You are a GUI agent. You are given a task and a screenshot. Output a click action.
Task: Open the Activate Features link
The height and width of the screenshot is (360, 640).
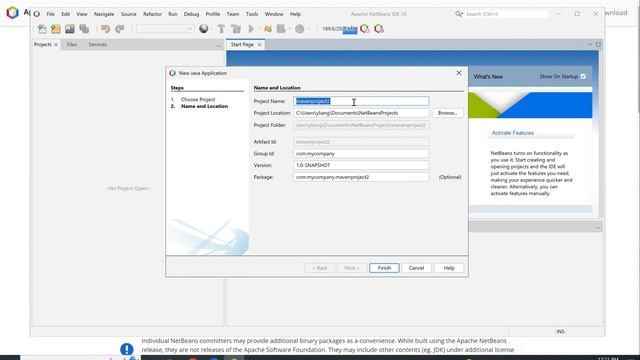coord(513,133)
